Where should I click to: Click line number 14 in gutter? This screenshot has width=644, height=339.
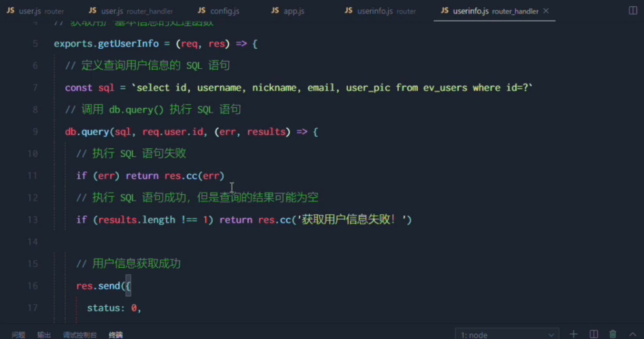[x=33, y=242]
